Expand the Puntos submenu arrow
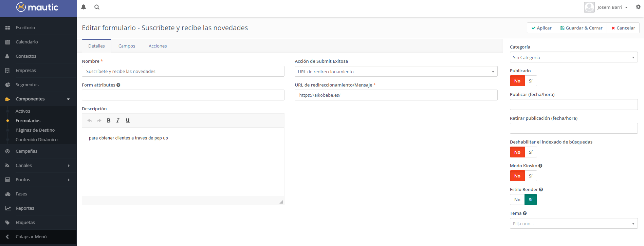The height and width of the screenshot is (246, 644). (69, 180)
